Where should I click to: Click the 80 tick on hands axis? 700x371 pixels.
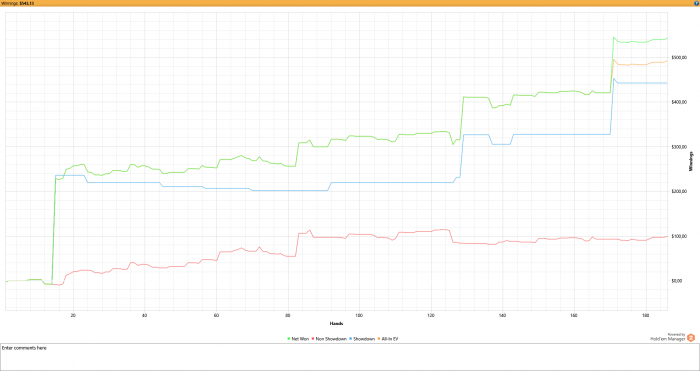[x=288, y=315]
